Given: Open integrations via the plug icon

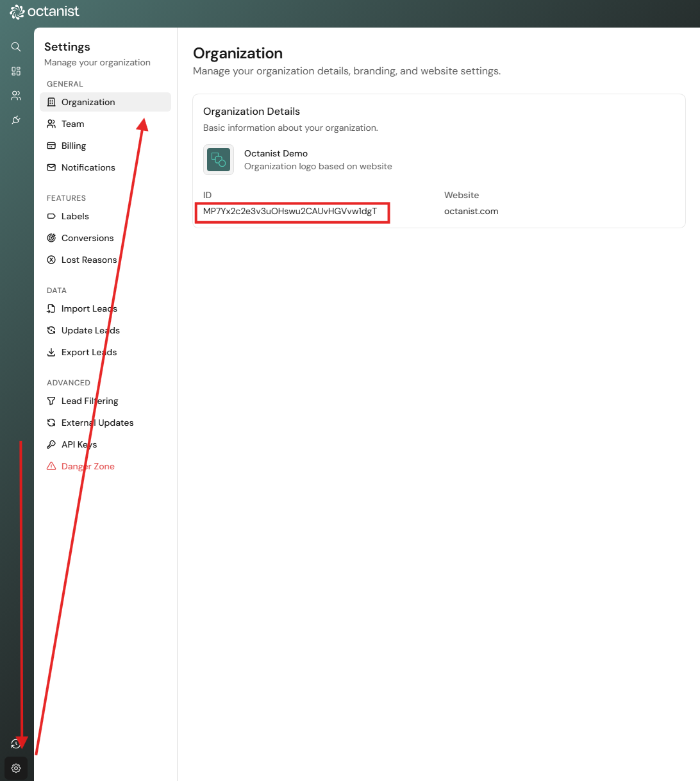Looking at the screenshot, I should coord(16,120).
